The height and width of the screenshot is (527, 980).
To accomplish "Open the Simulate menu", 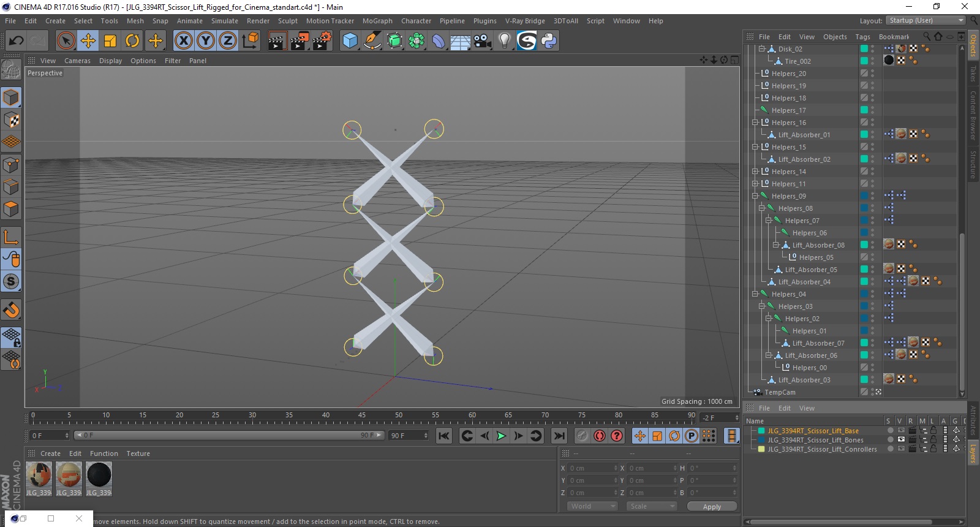I will click(225, 21).
